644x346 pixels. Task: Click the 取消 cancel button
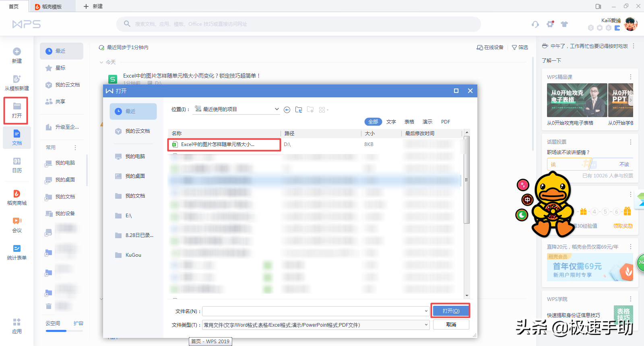coord(451,325)
